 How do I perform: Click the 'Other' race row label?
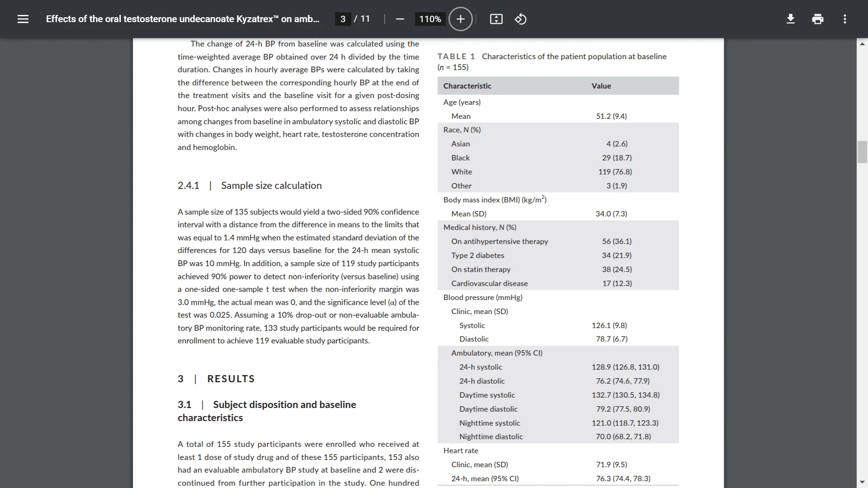(461, 186)
